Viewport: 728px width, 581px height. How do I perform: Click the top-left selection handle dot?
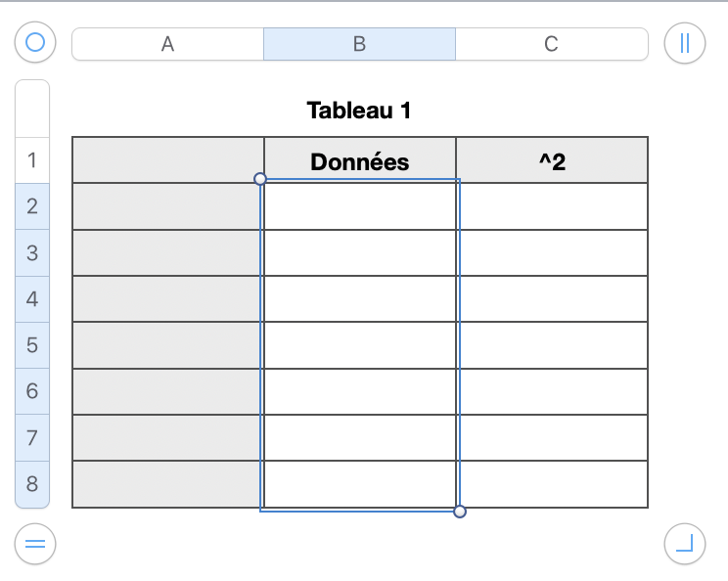[260, 179]
